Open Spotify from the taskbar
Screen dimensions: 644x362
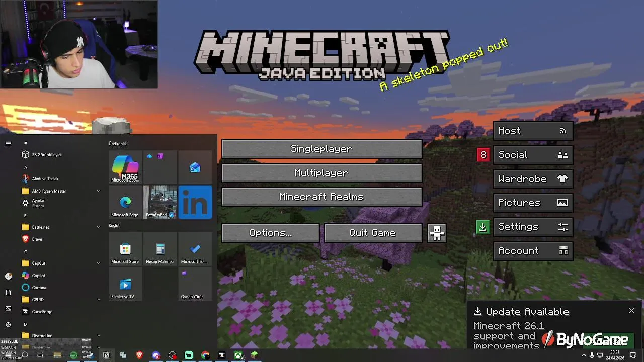(73, 355)
